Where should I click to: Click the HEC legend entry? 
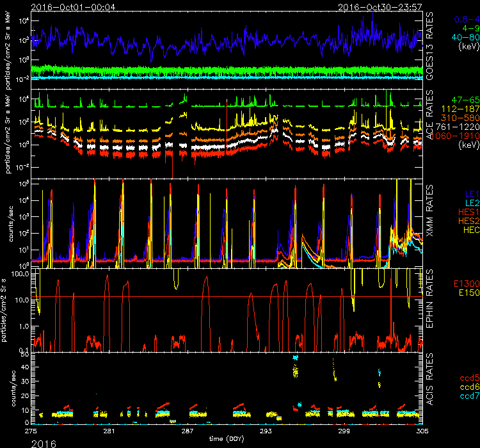(472, 230)
